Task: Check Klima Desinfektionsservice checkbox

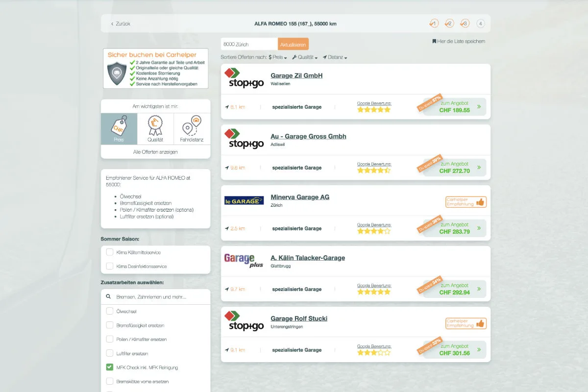Action: click(110, 266)
